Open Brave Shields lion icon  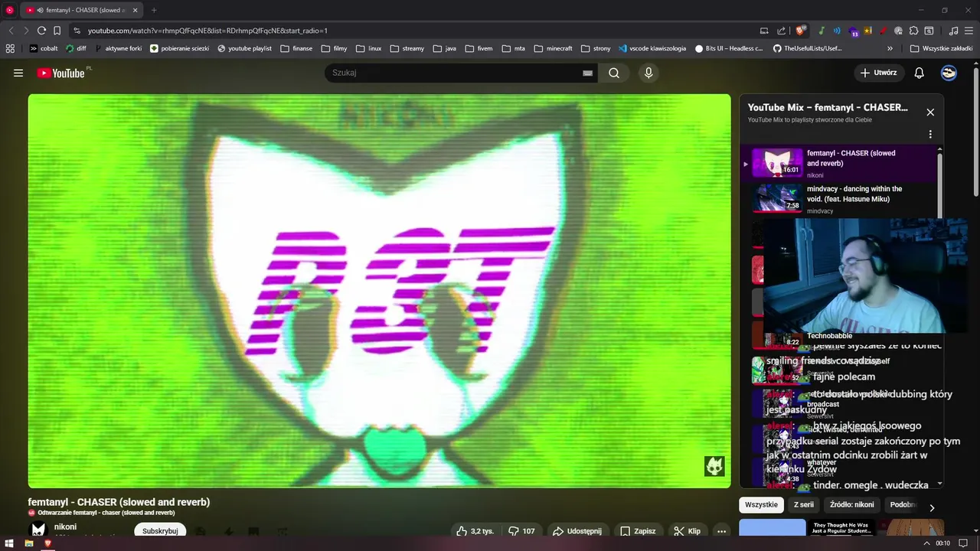coord(801,31)
